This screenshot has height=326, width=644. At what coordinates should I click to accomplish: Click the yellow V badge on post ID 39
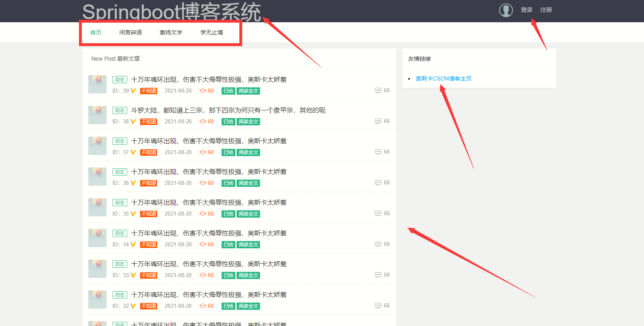point(133,91)
